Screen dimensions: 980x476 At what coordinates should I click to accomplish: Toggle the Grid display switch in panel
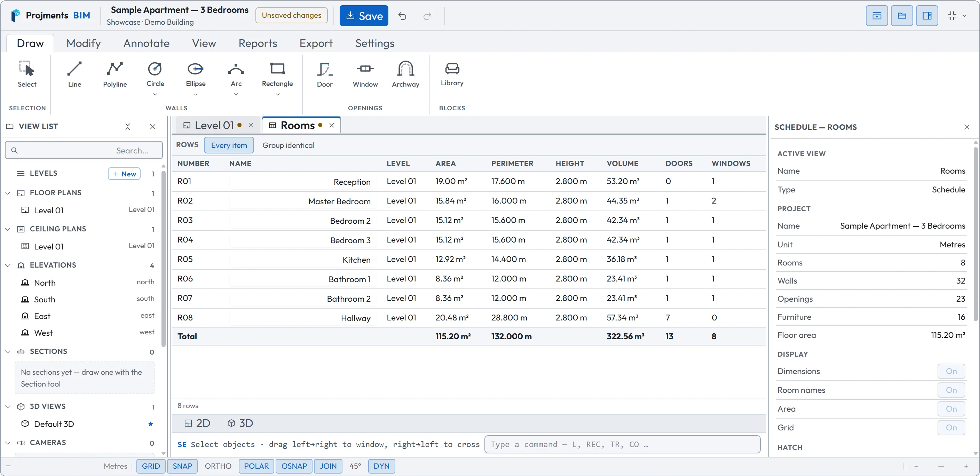tap(951, 428)
